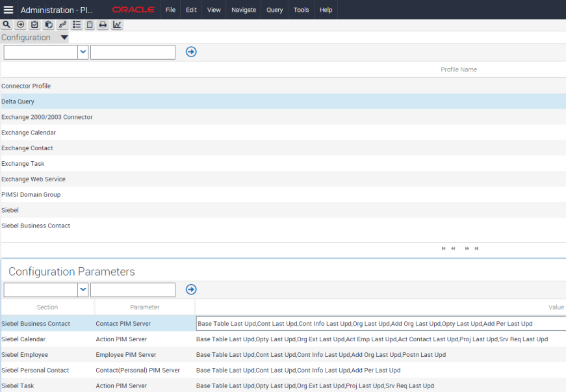This screenshot has height=392, width=566.
Task: Click the Siebel Calendar value cell
Action: click(381, 339)
